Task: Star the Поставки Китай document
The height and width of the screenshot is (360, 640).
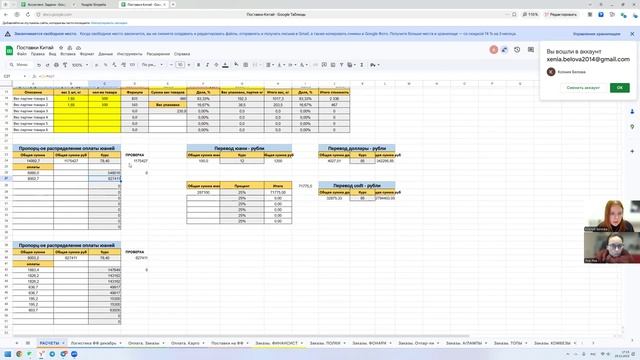Action: click(61, 48)
